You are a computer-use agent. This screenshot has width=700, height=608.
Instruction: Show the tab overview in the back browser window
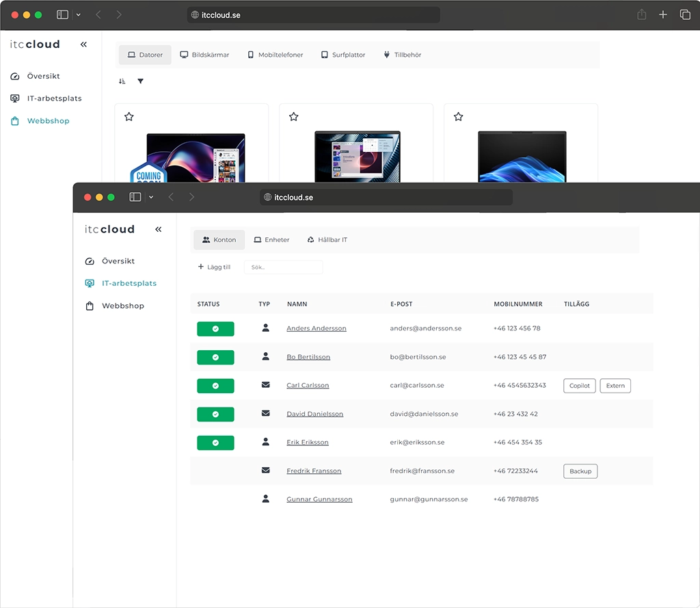(x=684, y=14)
